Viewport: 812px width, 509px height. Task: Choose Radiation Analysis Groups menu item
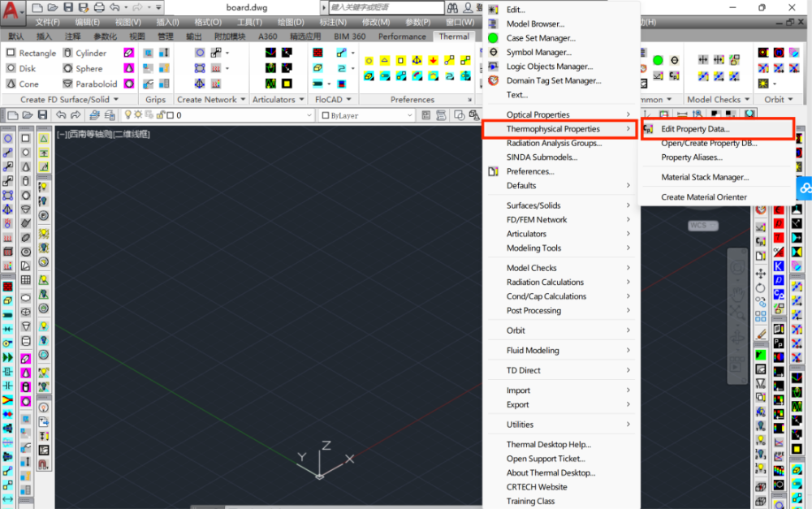(561, 143)
